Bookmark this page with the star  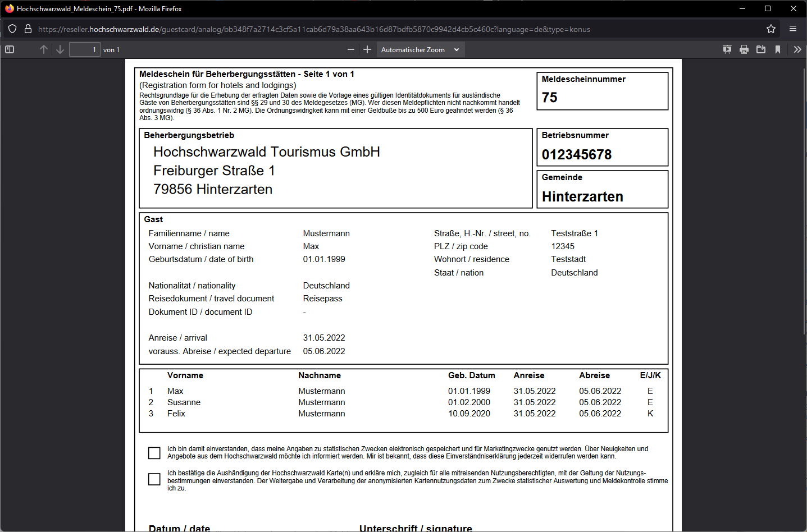(x=771, y=29)
